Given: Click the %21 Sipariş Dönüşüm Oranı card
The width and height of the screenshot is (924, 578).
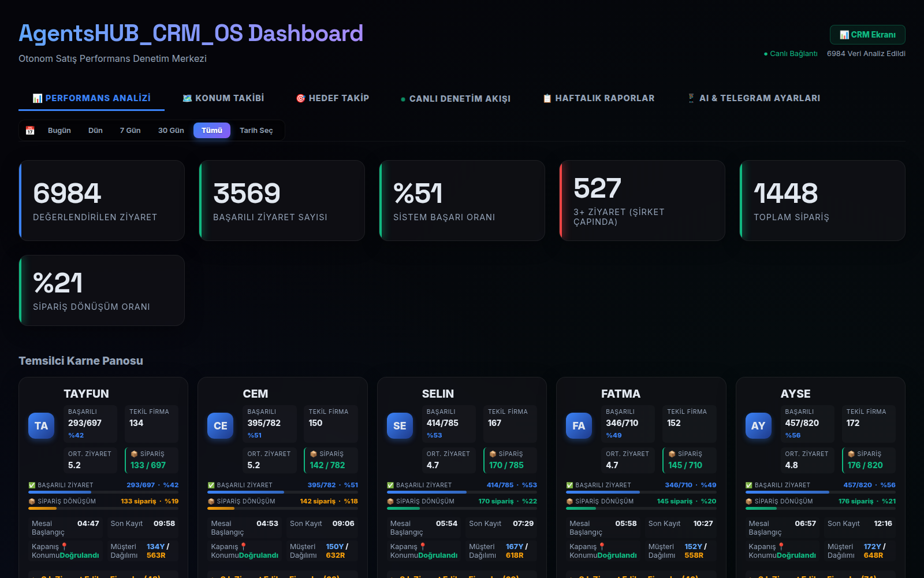Looking at the screenshot, I should (102, 291).
